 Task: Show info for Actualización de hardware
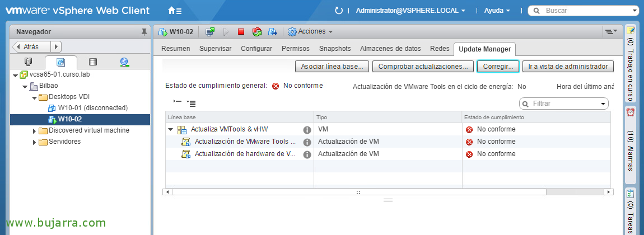coord(307,154)
